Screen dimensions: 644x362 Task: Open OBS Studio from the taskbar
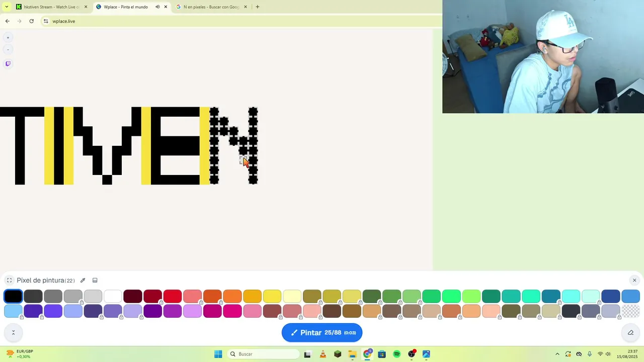(412, 354)
